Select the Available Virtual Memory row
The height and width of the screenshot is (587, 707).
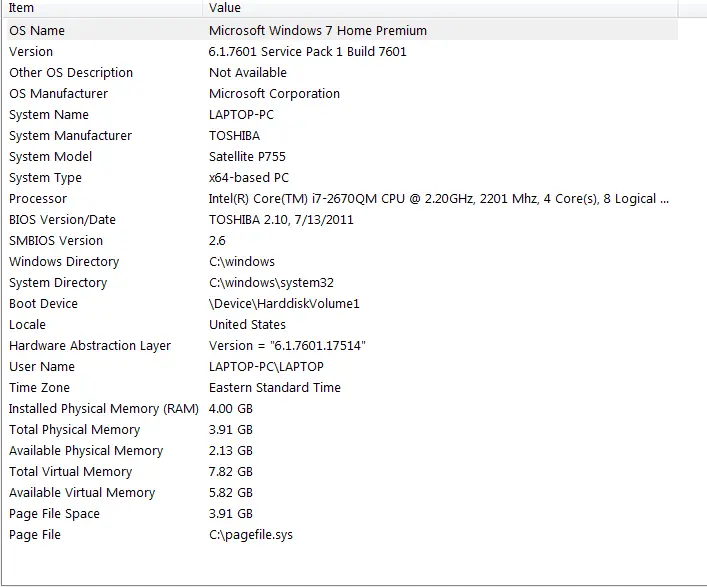click(343, 492)
